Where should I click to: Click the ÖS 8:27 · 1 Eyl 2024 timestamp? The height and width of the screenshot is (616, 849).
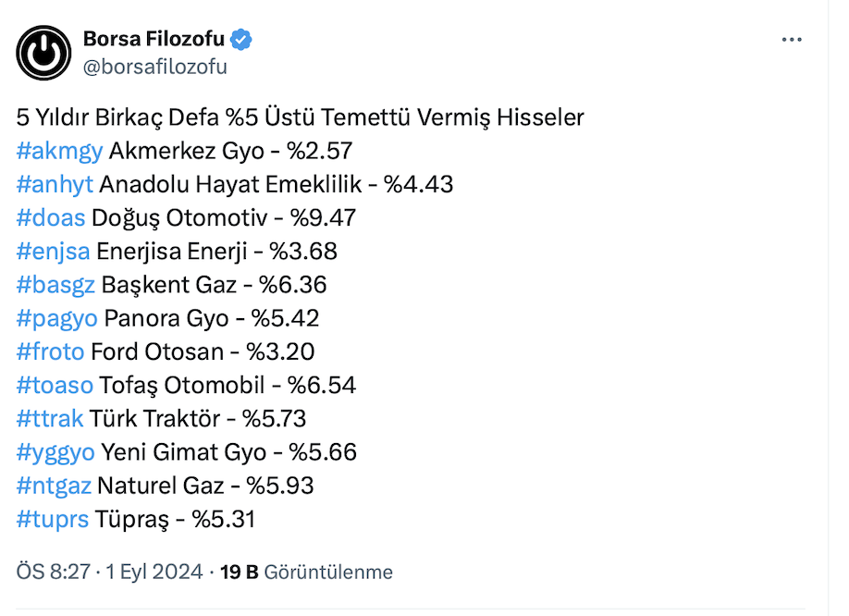pos(109,572)
